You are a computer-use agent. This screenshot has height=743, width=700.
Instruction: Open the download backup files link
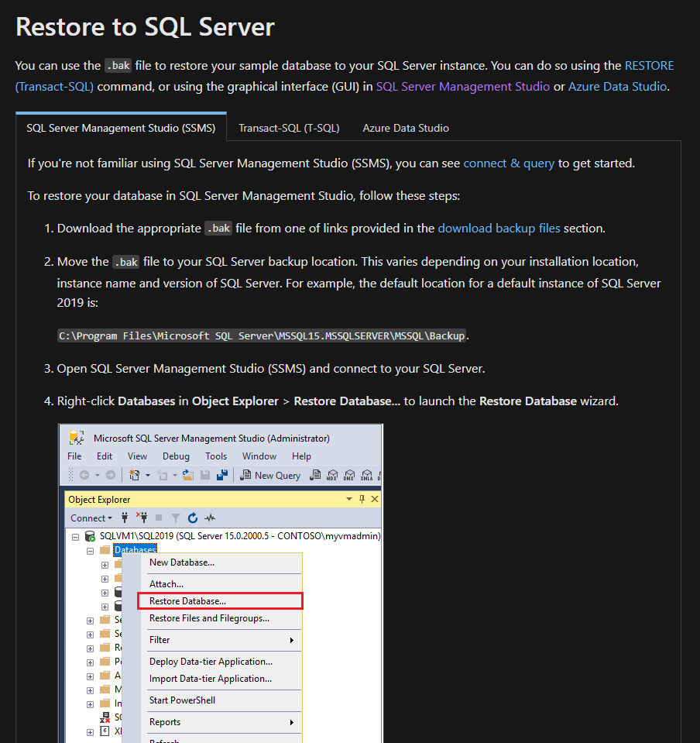[x=499, y=228]
